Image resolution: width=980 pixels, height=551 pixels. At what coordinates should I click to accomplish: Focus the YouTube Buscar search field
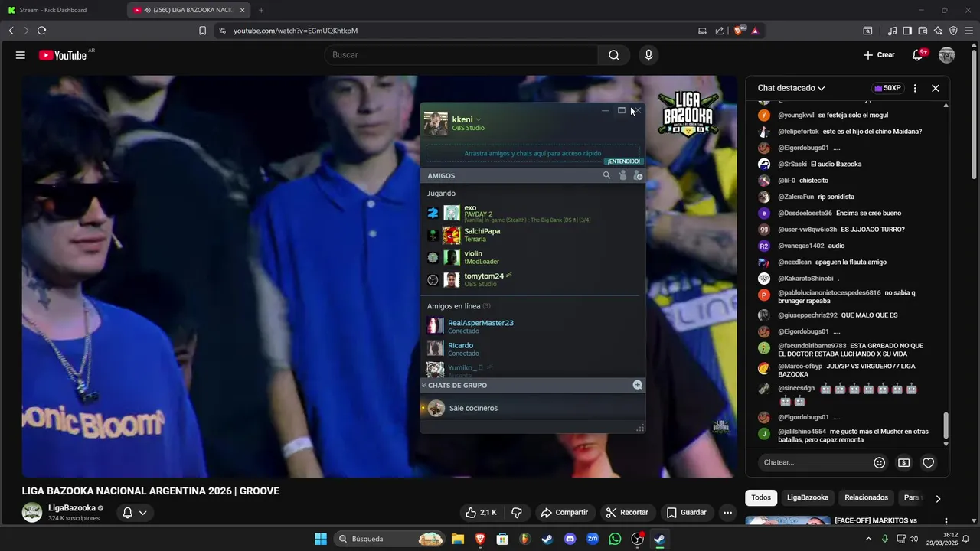(x=461, y=55)
